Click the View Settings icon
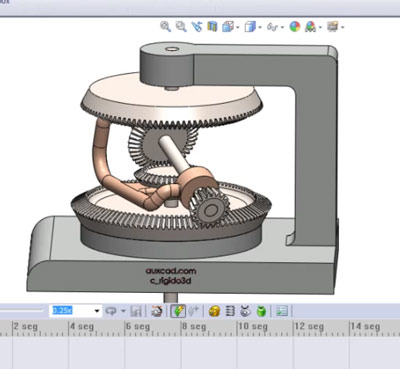This screenshot has width=400, height=369. [332, 26]
